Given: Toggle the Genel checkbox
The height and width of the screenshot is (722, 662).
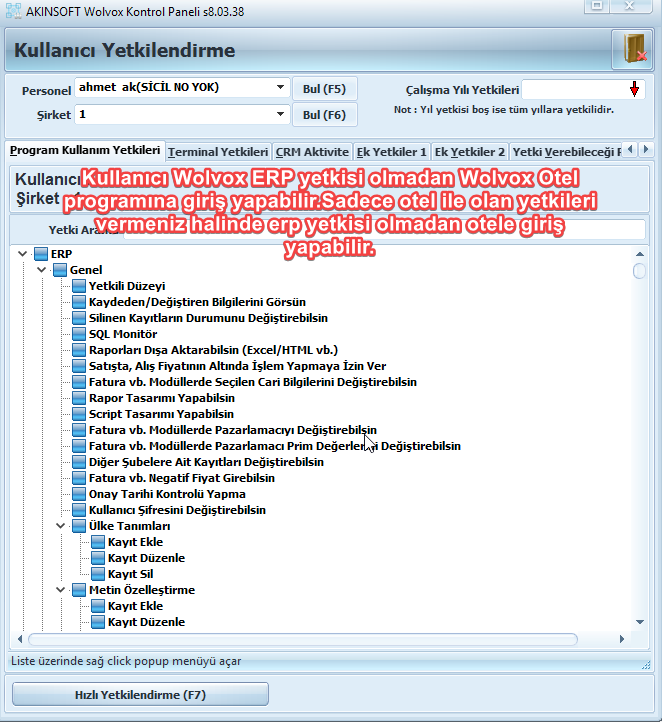Looking at the screenshot, I should 60,270.
